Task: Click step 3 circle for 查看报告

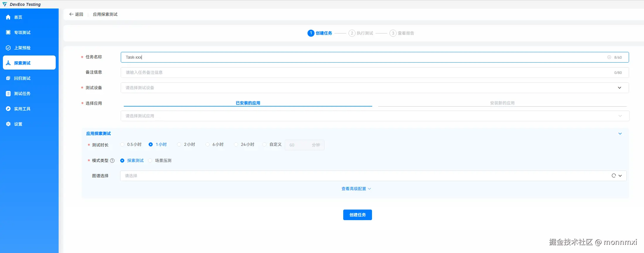Action: click(393, 33)
